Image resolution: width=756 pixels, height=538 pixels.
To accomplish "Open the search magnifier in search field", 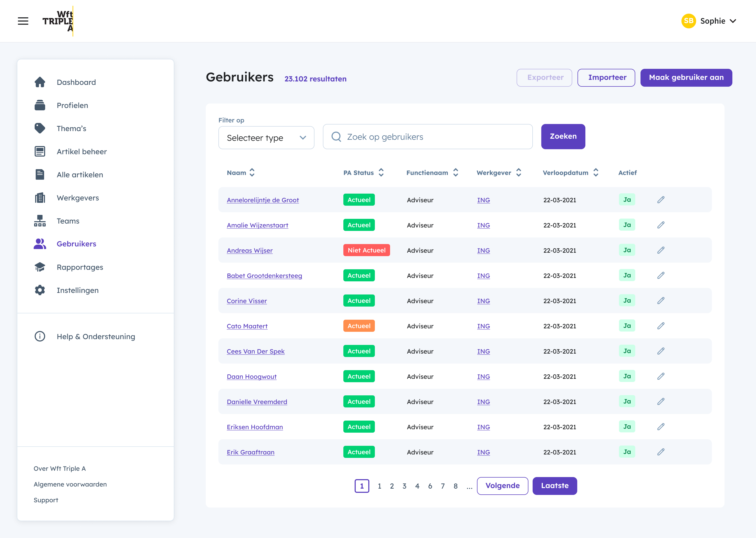I will (336, 137).
